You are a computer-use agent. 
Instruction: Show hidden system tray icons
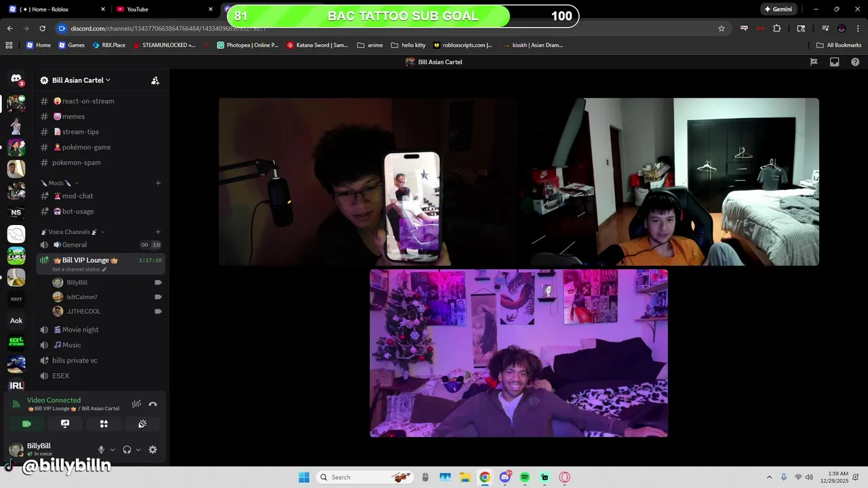pyautogui.click(x=769, y=477)
